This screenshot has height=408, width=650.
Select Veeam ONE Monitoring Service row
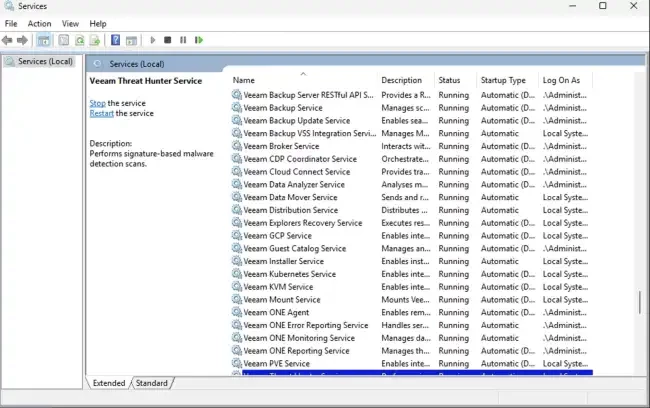pyautogui.click(x=411, y=338)
